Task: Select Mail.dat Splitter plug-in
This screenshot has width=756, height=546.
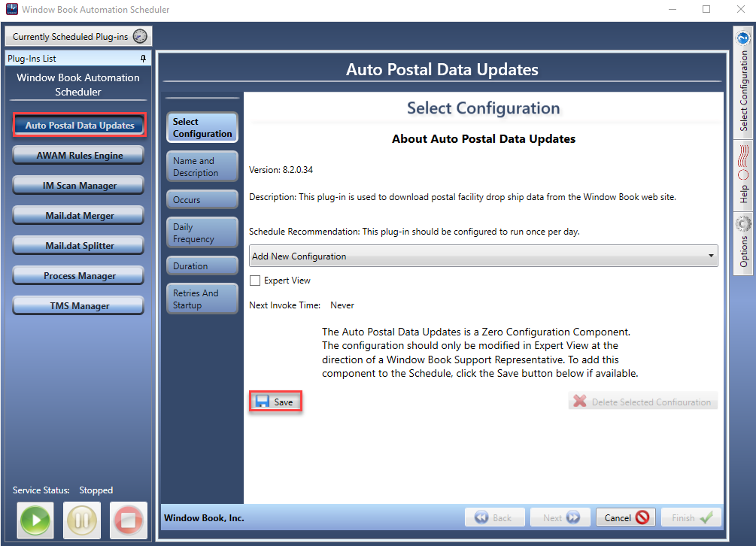Action: (78, 245)
